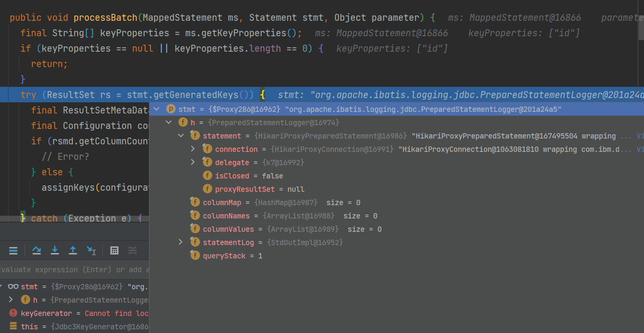
Task: Collapse the stmt node in the popup
Action: point(156,109)
